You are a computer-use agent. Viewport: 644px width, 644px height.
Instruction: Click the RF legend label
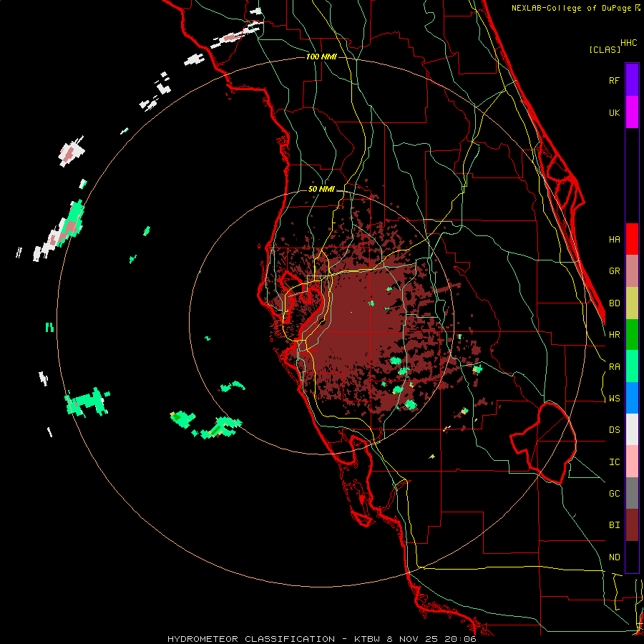click(614, 80)
